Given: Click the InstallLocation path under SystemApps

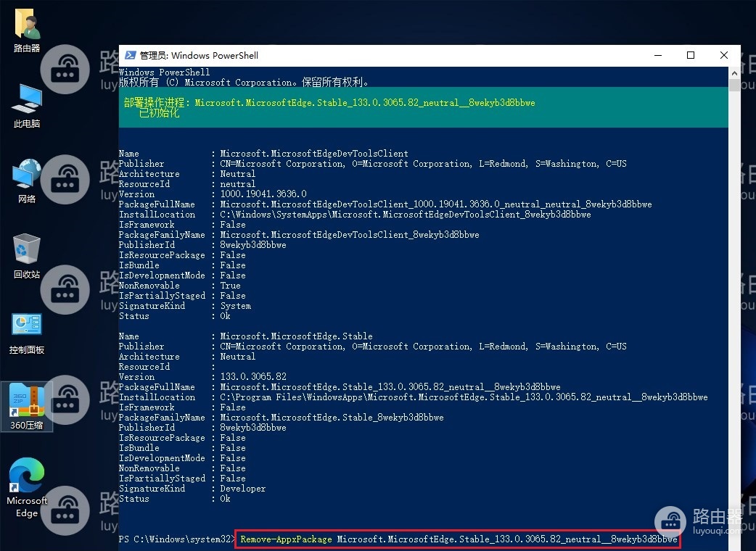Looking at the screenshot, I should click(406, 215).
